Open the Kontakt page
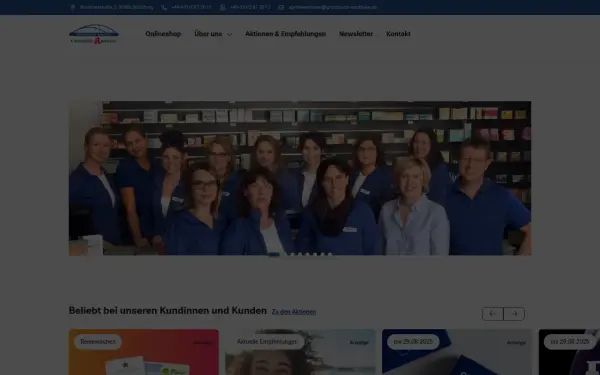The width and height of the screenshot is (600, 375). click(x=398, y=34)
